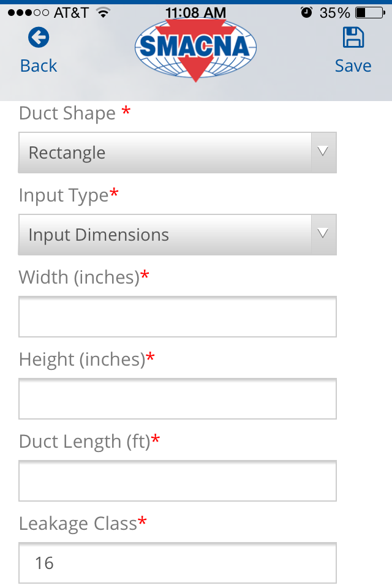
Task: Tap the alarm clock status icon
Action: (306, 13)
